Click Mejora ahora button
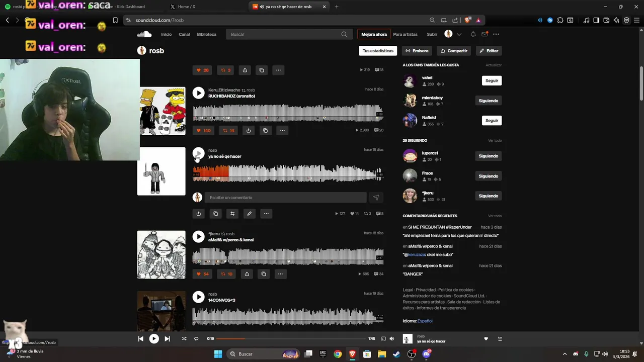This screenshot has height=362, width=644. (x=374, y=34)
